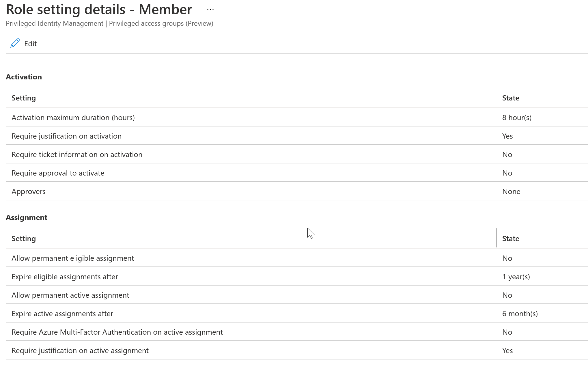Click the Privileged access groups (Preview) subtitle

pos(161,23)
